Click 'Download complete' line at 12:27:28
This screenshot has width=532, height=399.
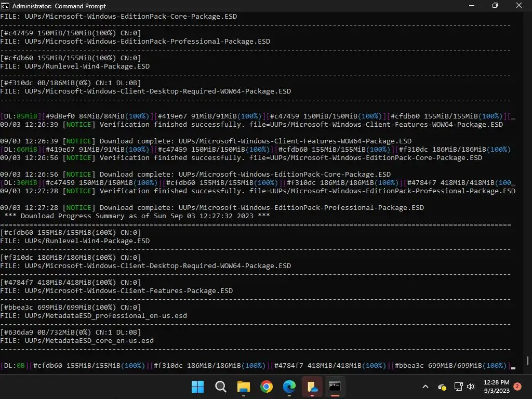pos(212,208)
